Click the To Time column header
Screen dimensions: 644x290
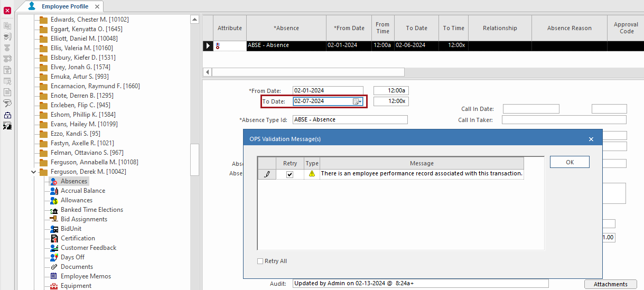[453, 28]
